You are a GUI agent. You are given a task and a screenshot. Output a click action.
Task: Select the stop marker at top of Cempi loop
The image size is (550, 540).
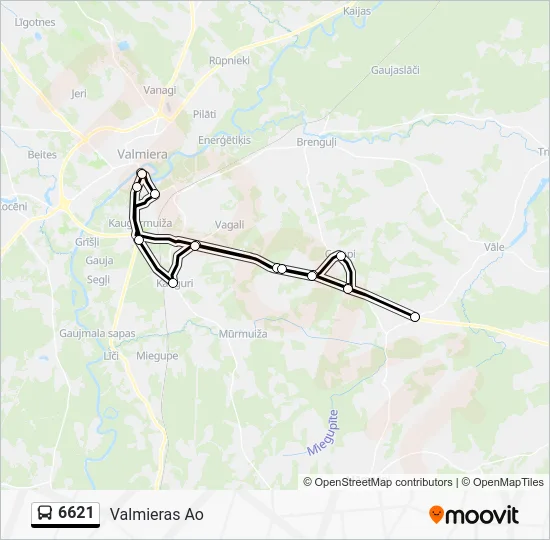point(341,256)
